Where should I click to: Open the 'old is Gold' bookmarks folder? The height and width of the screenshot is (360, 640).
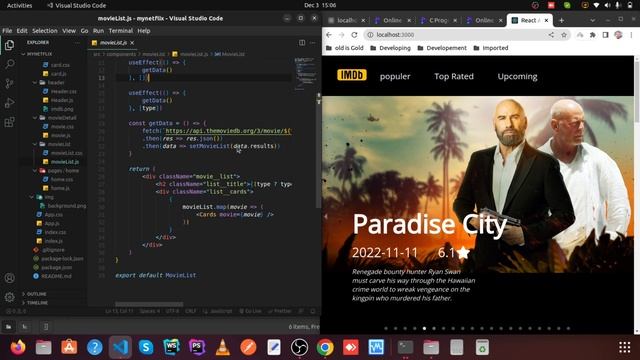click(345, 48)
